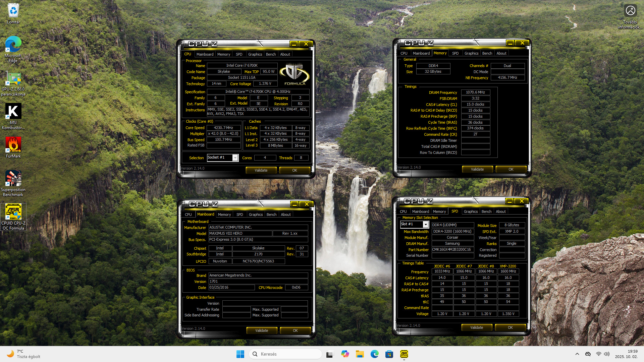Switch to Bench tab in top-left CPU-Z window
Viewport: 644px width, 362px height.
coord(271,54)
